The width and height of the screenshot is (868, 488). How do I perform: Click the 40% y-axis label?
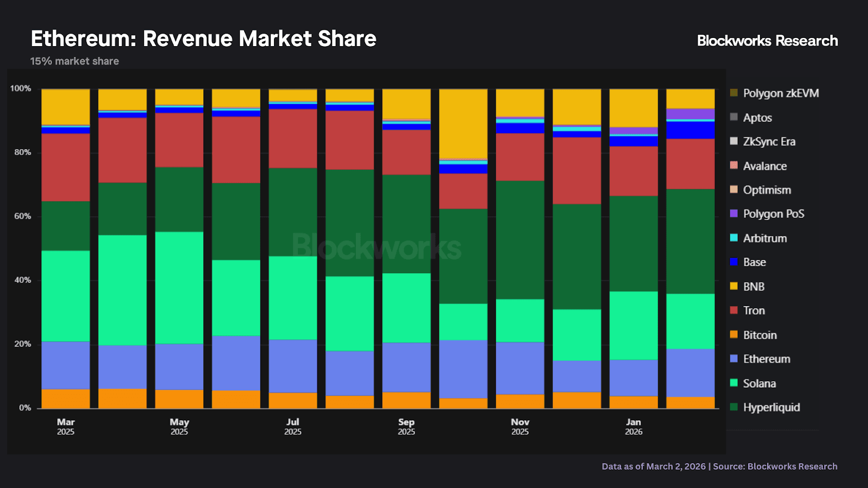tap(23, 280)
